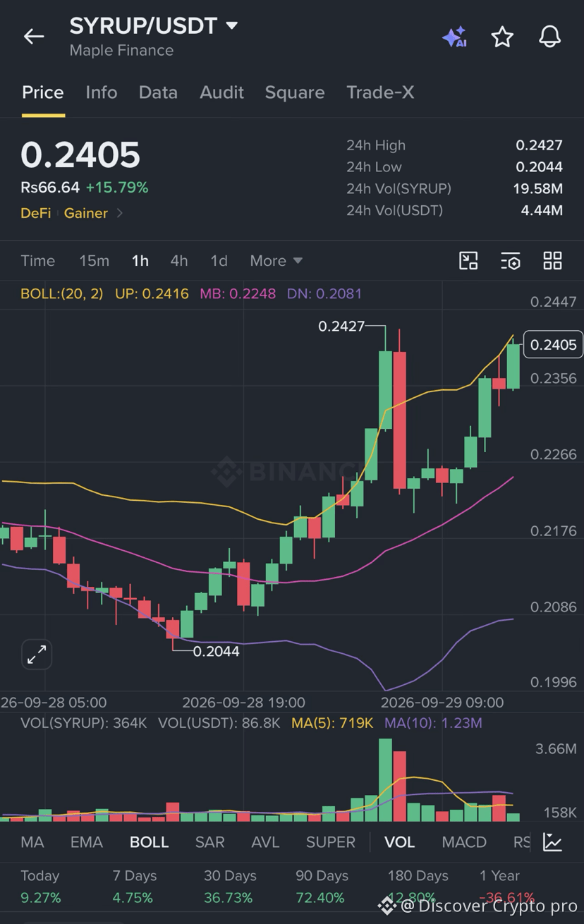Switch to the Trade-X tab
The height and width of the screenshot is (924, 584).
pyautogui.click(x=380, y=92)
